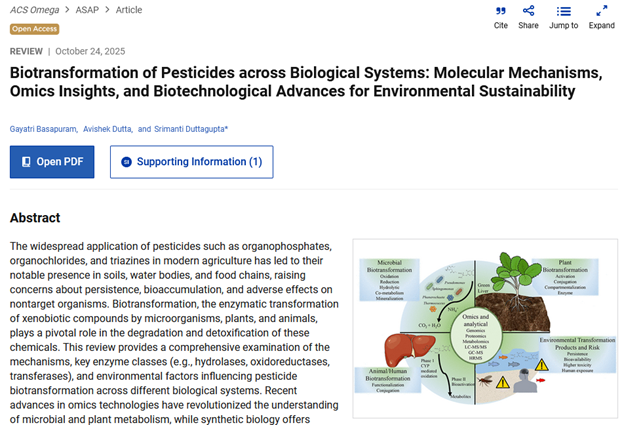The height and width of the screenshot is (425, 624).
Task: Go to ACS Omega journal breadcrumb
Action: tap(32, 10)
